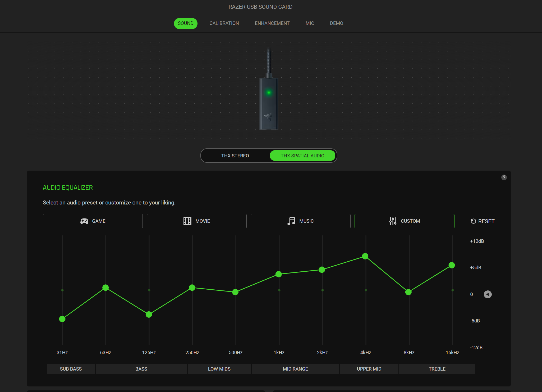Viewport: 542px width, 392px height.
Task: Open the ENHANCEMENT tab
Action: click(272, 23)
